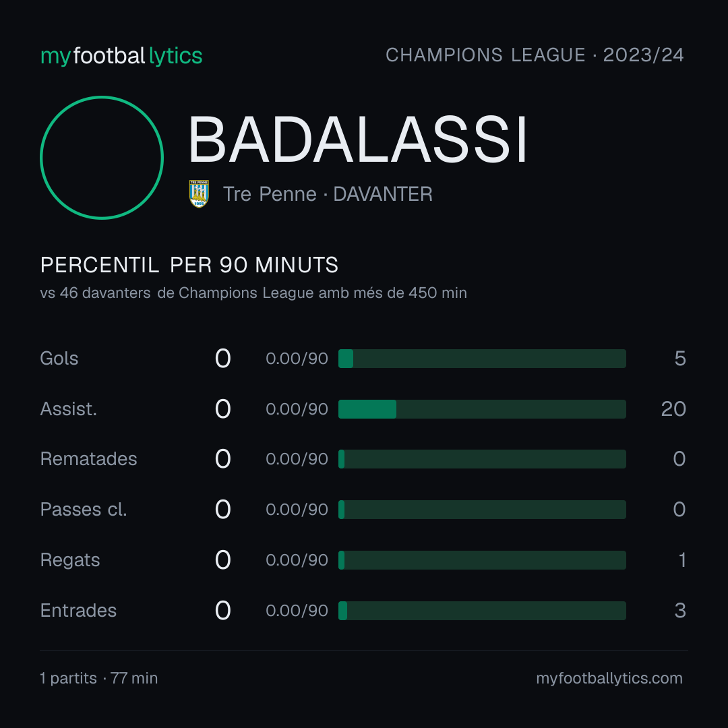The height and width of the screenshot is (728, 728).
Task: Select the empty green player photo circle
Action: (x=102, y=157)
